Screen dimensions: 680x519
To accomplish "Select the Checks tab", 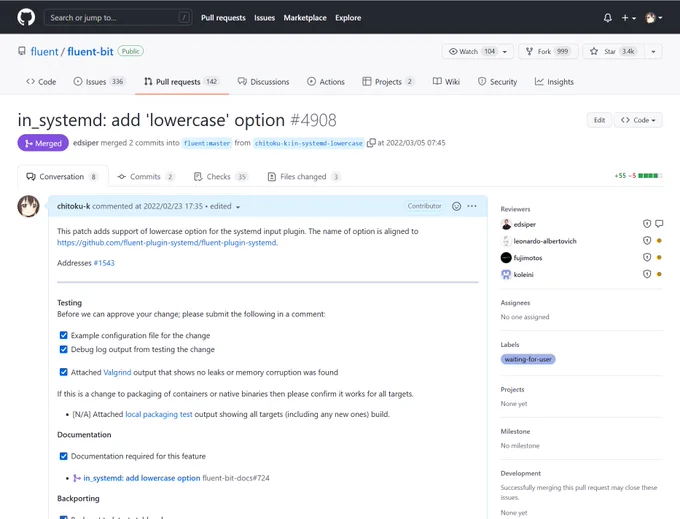I will (220, 176).
